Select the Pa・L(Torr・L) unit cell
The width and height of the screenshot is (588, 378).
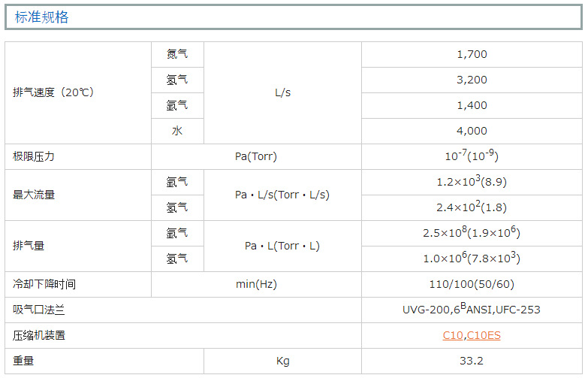(282, 246)
